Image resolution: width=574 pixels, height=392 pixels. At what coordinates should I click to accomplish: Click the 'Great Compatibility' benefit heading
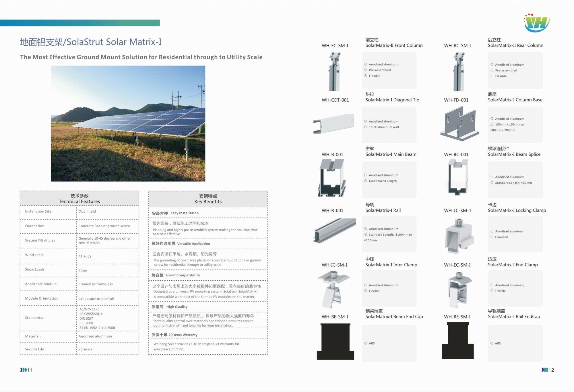pyautogui.click(x=183, y=275)
